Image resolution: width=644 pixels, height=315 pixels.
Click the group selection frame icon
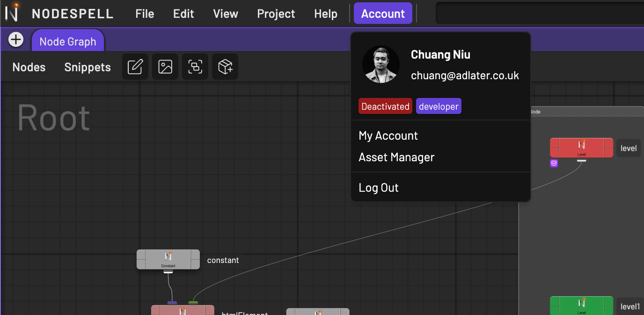pos(195,67)
